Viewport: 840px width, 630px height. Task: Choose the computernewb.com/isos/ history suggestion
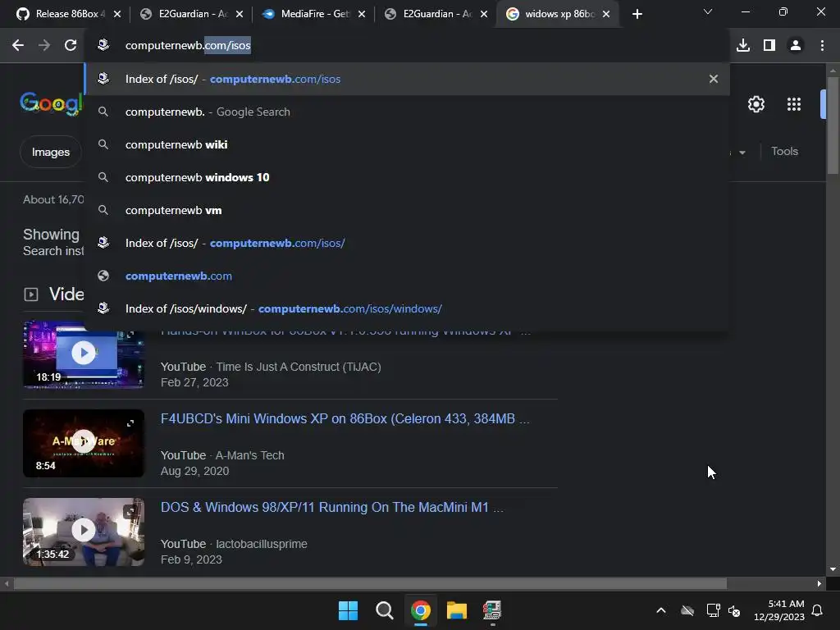[x=407, y=243]
